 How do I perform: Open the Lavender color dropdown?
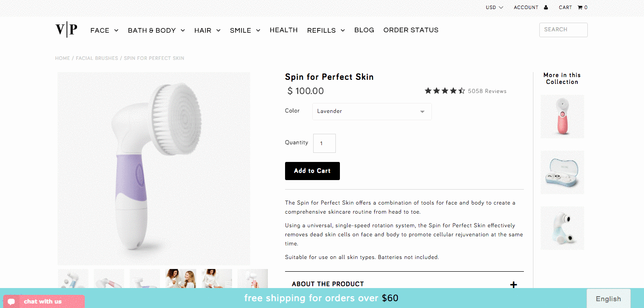pos(372,112)
